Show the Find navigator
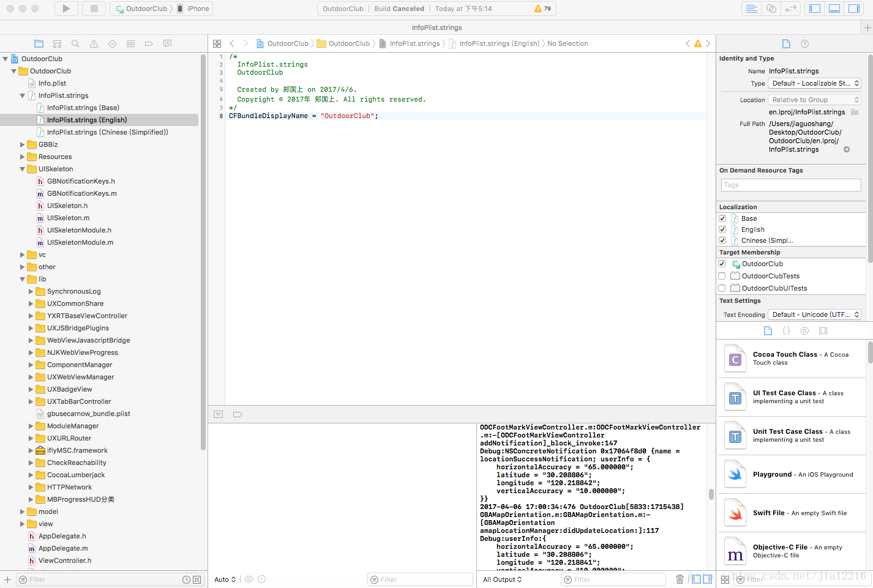873x588 pixels. (75, 43)
